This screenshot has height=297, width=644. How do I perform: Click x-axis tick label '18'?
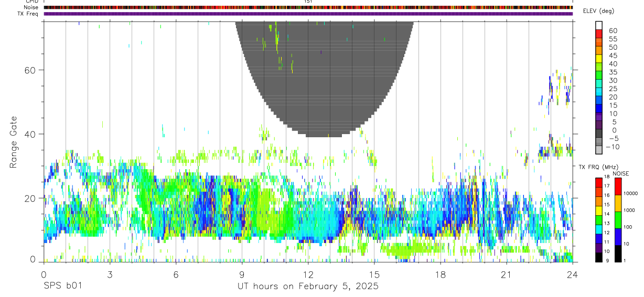pos(441,274)
